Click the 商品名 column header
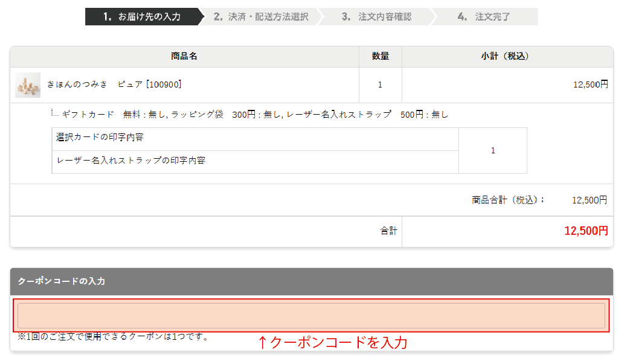 pyautogui.click(x=184, y=56)
